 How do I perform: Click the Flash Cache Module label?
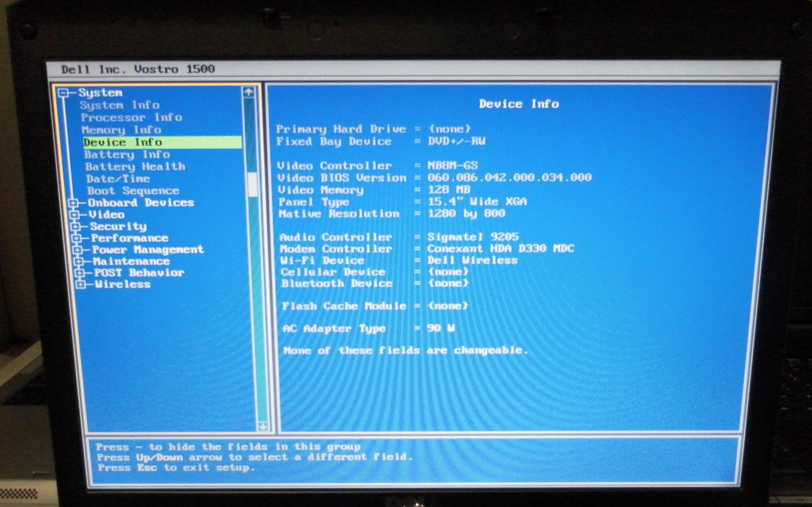click(344, 306)
